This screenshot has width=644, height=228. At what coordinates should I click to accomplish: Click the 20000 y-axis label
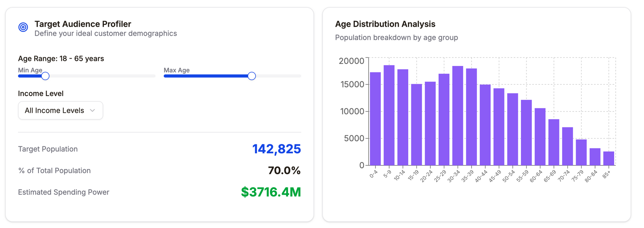[x=351, y=61]
